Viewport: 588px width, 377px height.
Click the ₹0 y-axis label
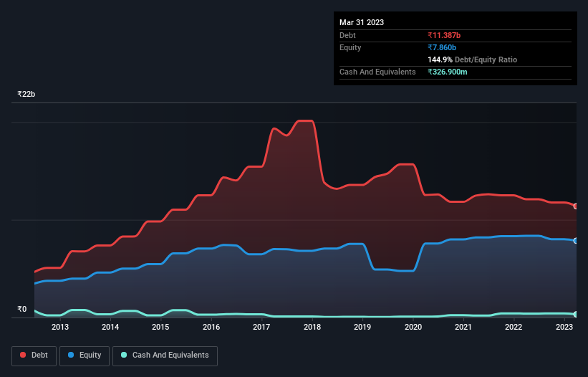click(x=22, y=309)
